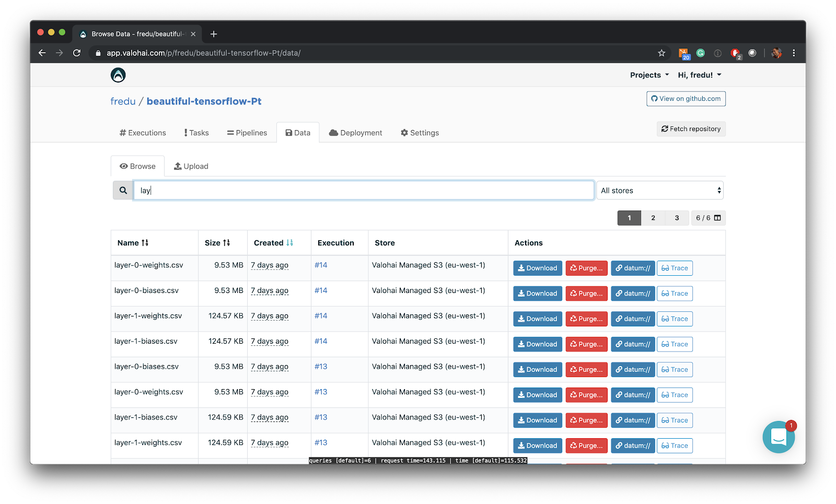Image resolution: width=836 pixels, height=504 pixels.
Task: Click the orange extension icon with badge 20
Action: pos(684,53)
